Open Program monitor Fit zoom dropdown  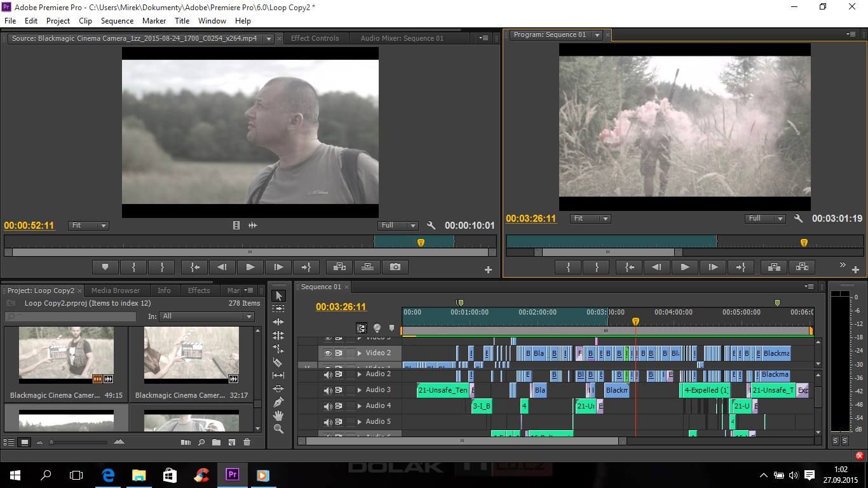point(590,219)
